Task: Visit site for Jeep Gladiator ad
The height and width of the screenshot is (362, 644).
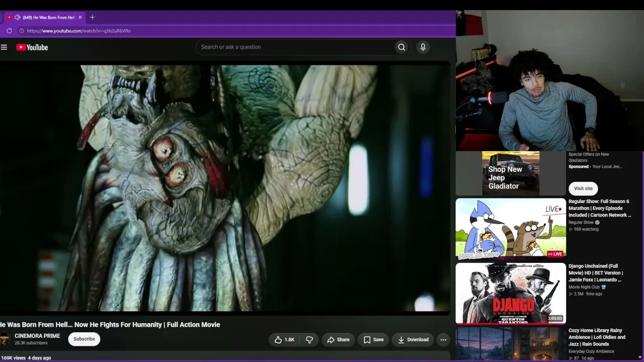Action: (583, 189)
